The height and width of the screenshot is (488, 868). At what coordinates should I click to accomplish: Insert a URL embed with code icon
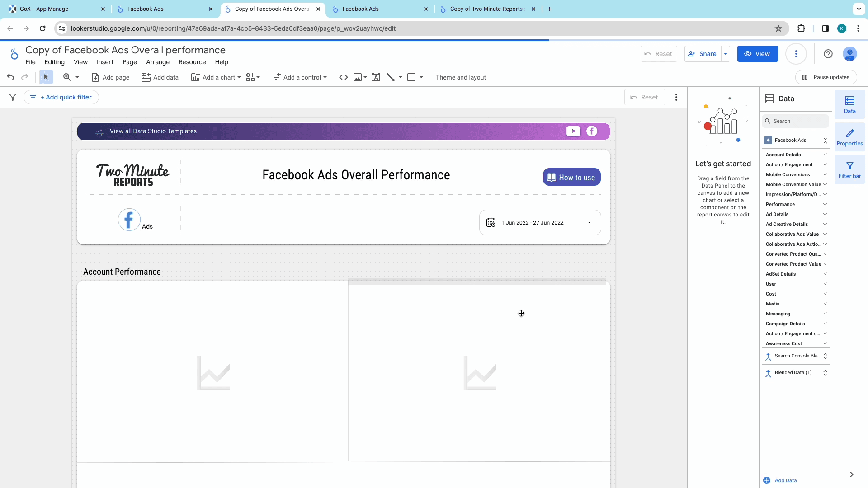tap(344, 77)
